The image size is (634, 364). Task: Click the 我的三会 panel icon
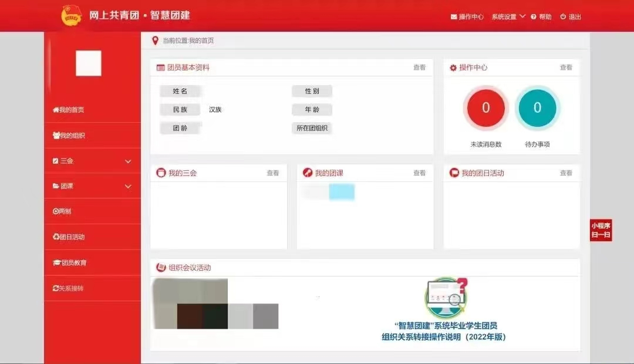point(160,173)
